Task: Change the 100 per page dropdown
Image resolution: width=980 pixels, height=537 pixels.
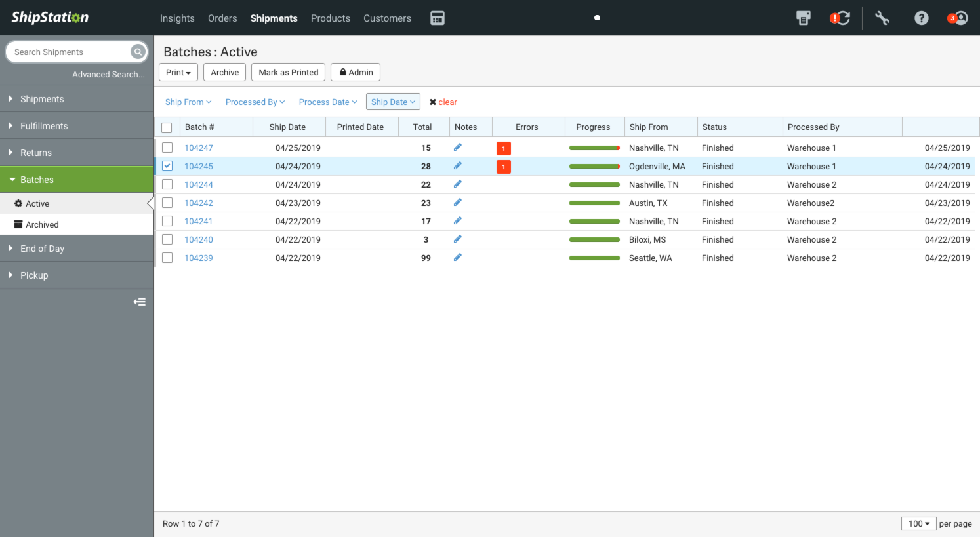Action: [x=918, y=523]
